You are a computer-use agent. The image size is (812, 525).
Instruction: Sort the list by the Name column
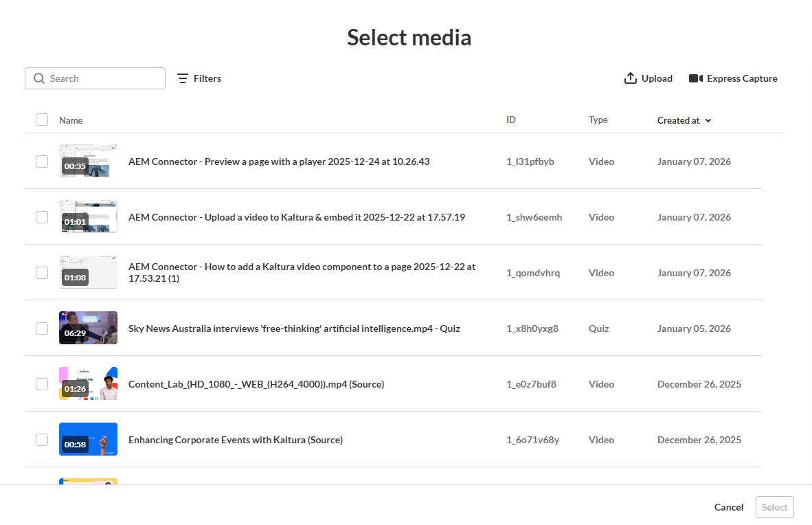coord(71,120)
